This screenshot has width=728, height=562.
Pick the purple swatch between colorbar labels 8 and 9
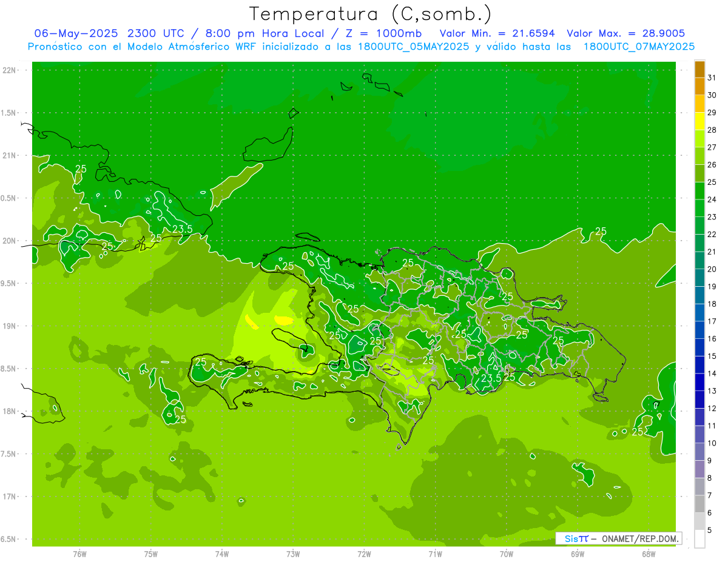(699, 469)
